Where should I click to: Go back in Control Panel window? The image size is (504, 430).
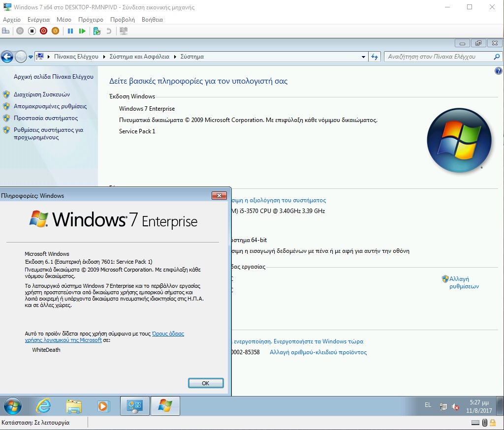click(7, 57)
